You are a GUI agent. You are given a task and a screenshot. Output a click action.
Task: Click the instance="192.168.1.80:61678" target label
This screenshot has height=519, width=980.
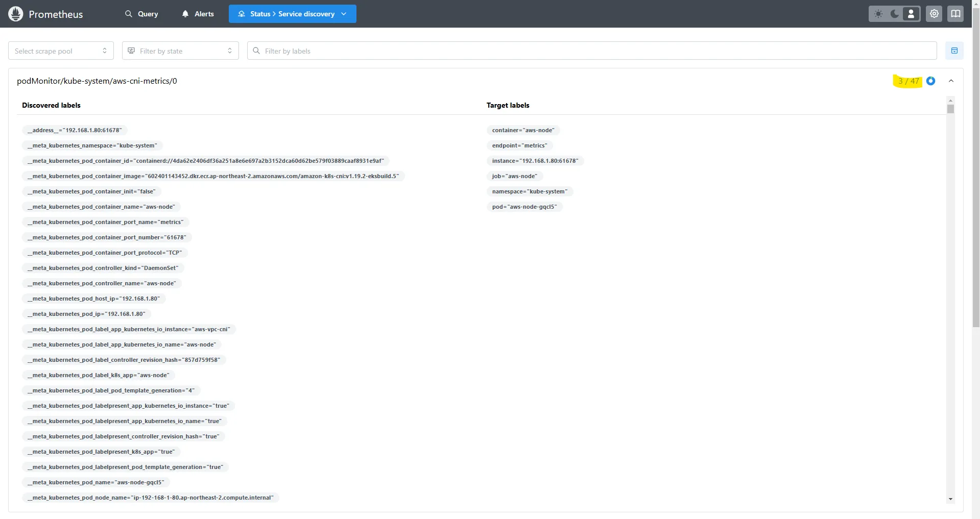(535, 161)
